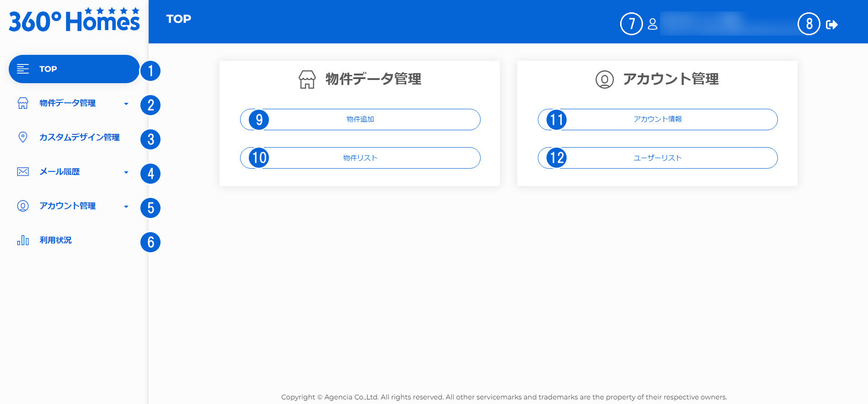Click the map pin icon for カスタムデザイン管理

[22, 137]
